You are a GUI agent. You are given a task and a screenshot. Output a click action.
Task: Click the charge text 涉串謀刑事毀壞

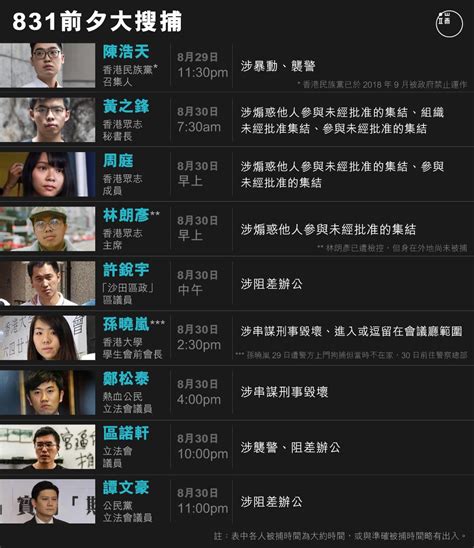click(x=284, y=392)
